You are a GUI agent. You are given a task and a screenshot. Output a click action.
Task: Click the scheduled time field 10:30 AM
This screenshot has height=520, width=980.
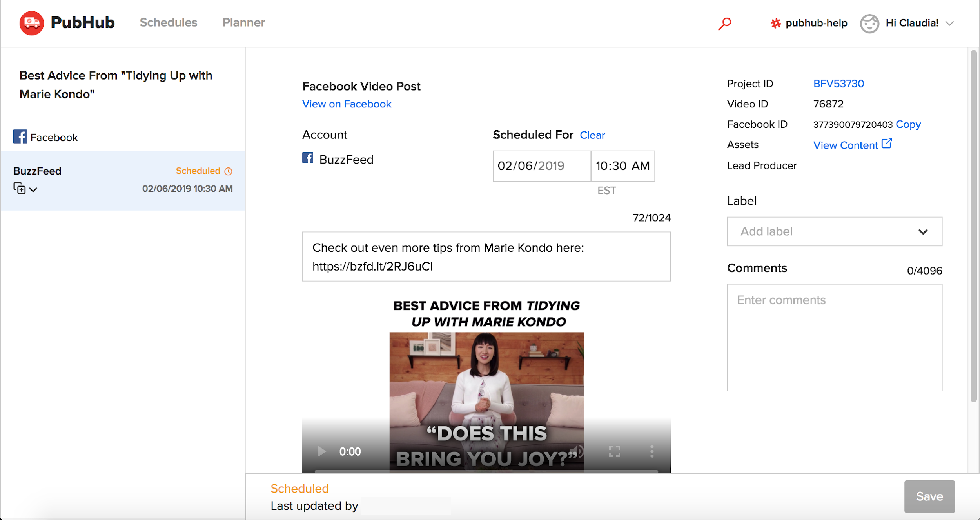coord(623,166)
